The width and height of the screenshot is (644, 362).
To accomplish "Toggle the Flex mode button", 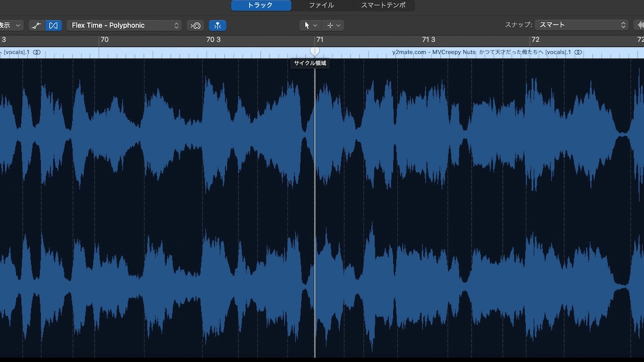I will [53, 25].
